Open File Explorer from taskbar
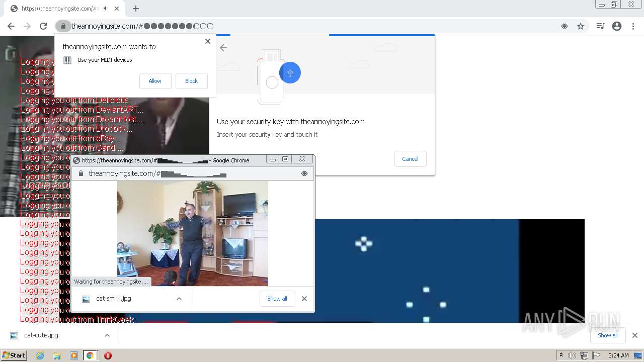 point(57,355)
